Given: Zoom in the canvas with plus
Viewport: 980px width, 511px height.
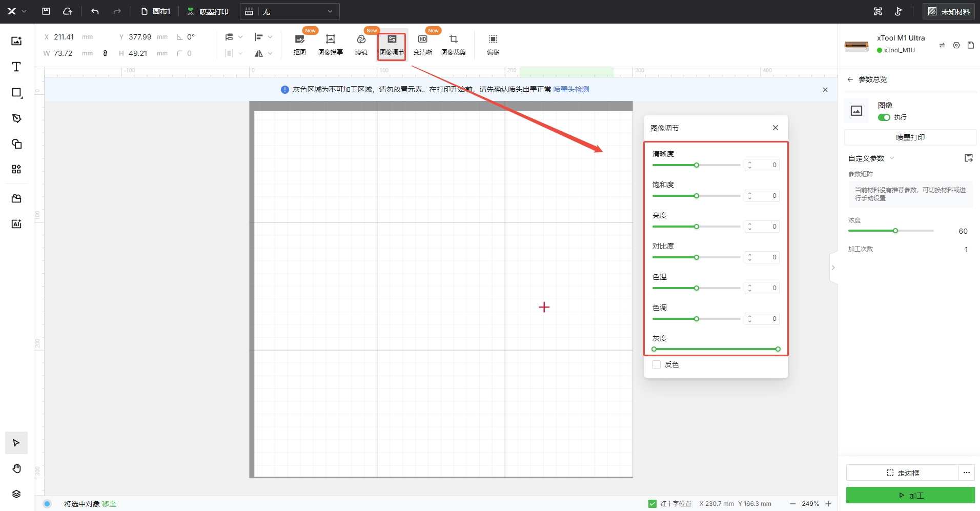Looking at the screenshot, I should pos(828,504).
